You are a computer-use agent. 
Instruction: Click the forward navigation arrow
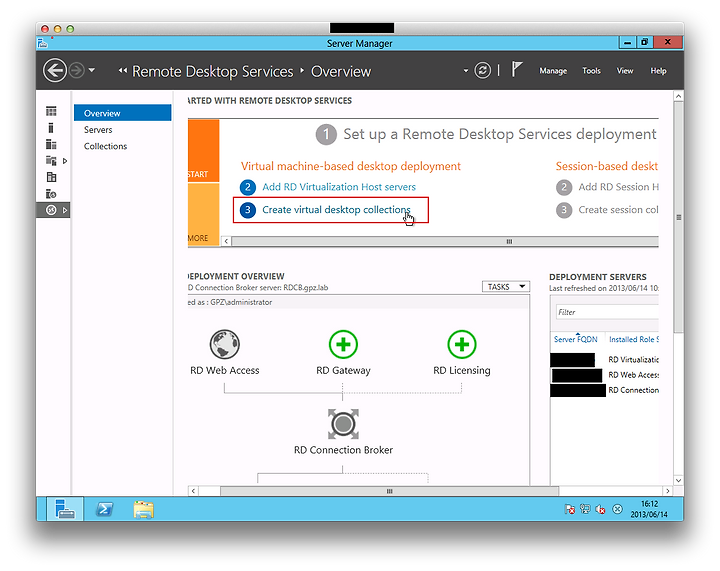pyautogui.click(x=77, y=70)
